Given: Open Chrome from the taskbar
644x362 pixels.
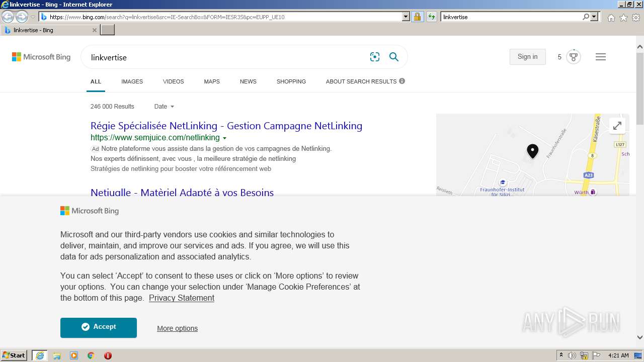Looking at the screenshot, I should pos(91,355).
